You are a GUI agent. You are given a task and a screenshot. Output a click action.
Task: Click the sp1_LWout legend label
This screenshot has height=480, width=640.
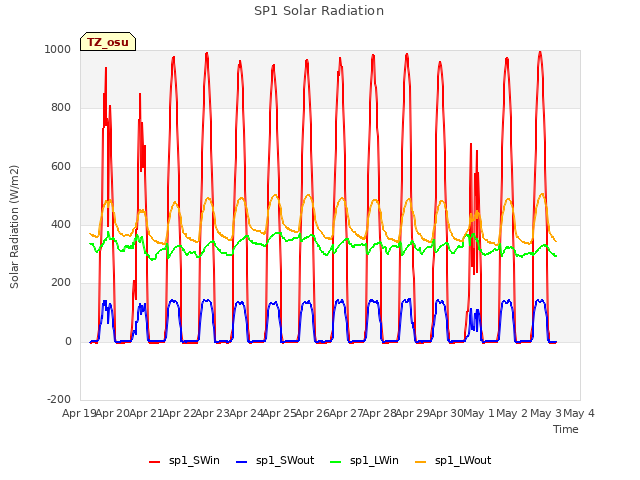point(463,460)
